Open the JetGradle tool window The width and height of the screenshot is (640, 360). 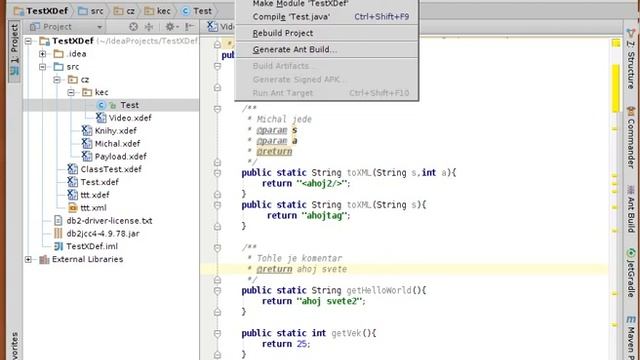point(631,273)
